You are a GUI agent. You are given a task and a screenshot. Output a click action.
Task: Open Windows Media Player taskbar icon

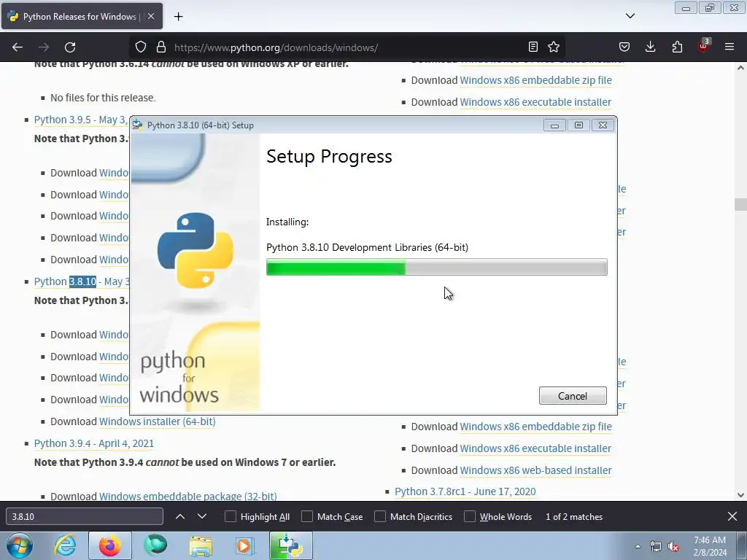(245, 545)
